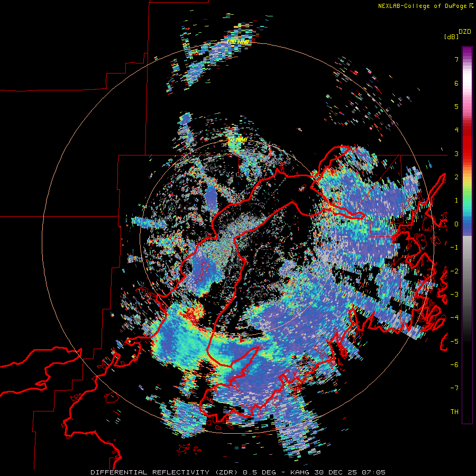Click the ZDR color scale bar
Viewport: 476px width, 476px height.
467,235
